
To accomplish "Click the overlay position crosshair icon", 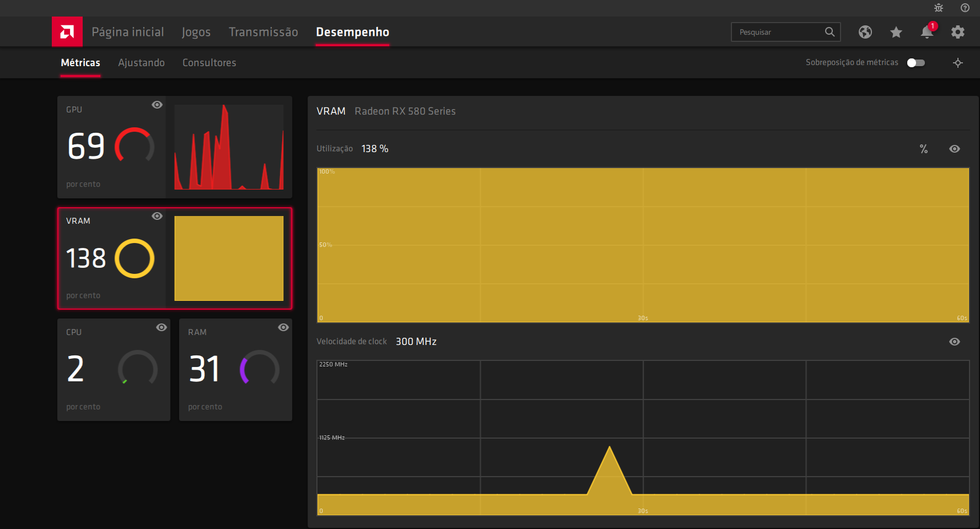I will coord(958,63).
